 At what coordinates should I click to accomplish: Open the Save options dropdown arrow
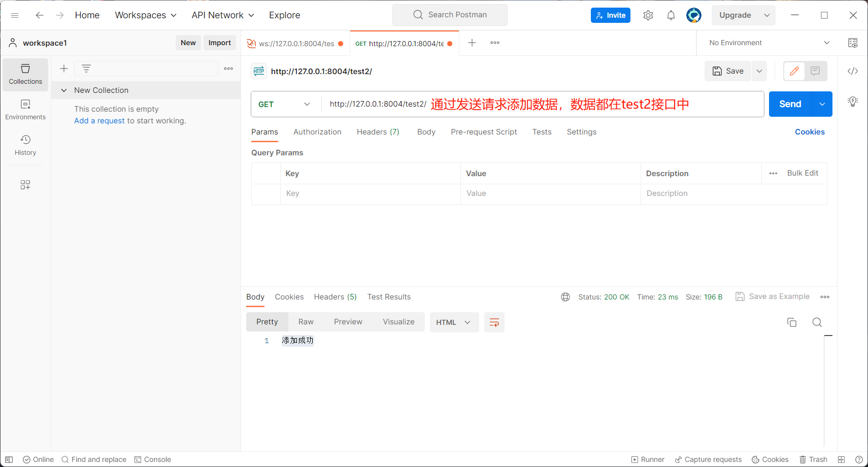click(759, 71)
